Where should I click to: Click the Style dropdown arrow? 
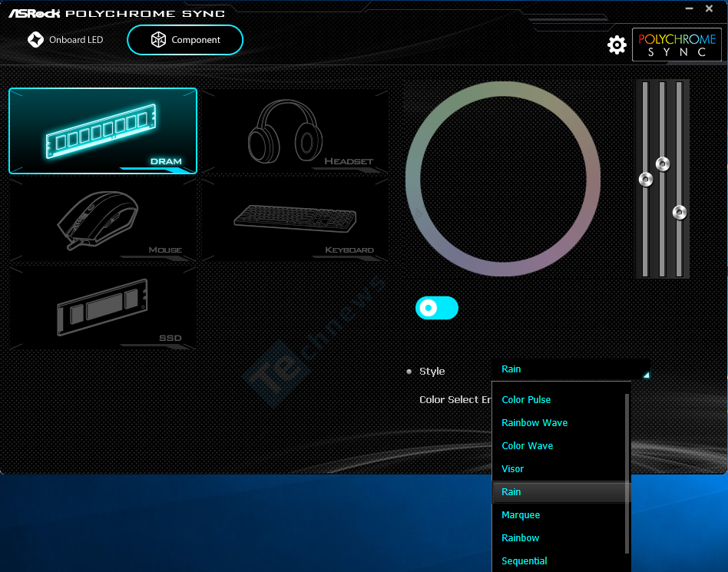[646, 375]
